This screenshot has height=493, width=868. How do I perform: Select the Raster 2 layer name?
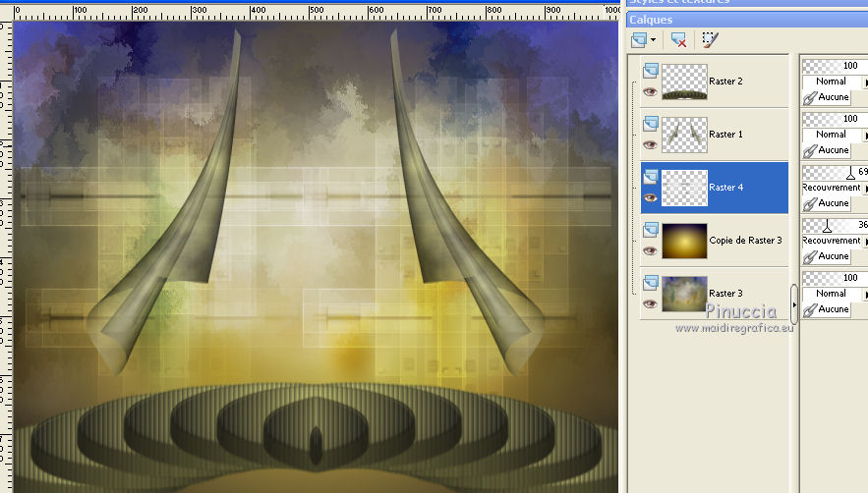pos(725,82)
